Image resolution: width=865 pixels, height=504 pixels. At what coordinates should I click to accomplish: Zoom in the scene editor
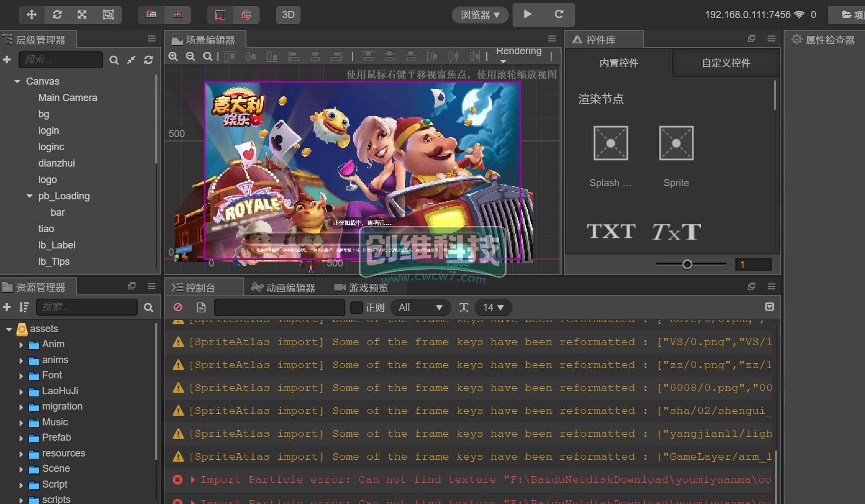pyautogui.click(x=173, y=56)
